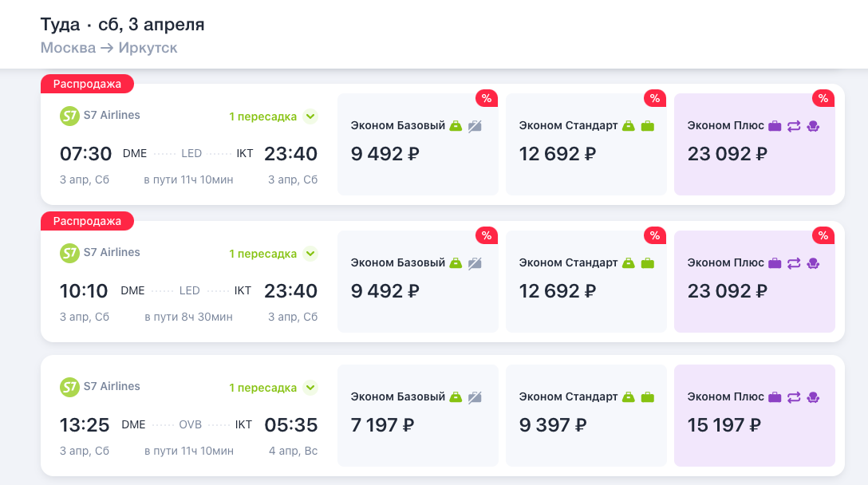The height and width of the screenshot is (485, 868).
Task: Expand stopover details for the 10:10 flight
Action: point(271,252)
